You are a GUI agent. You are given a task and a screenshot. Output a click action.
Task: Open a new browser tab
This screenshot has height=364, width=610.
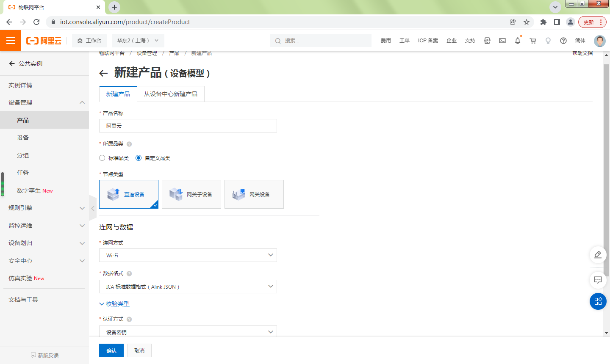click(x=114, y=7)
